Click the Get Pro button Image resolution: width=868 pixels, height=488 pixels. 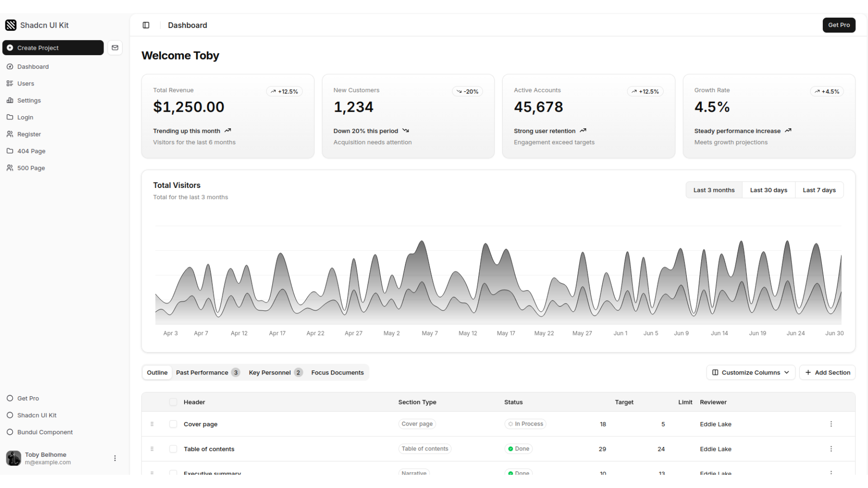839,25
